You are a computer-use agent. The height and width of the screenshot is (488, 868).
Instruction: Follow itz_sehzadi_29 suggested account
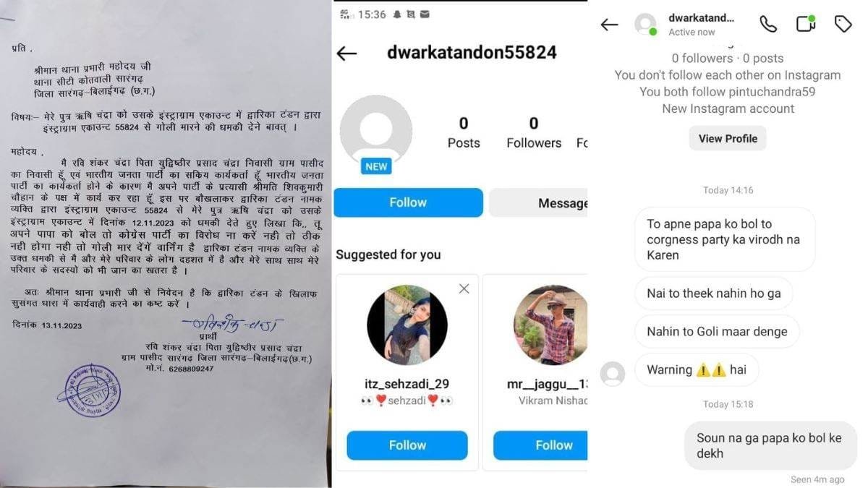coord(407,445)
